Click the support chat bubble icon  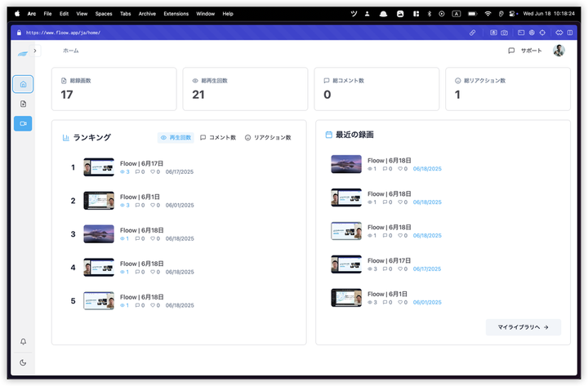[x=511, y=51]
